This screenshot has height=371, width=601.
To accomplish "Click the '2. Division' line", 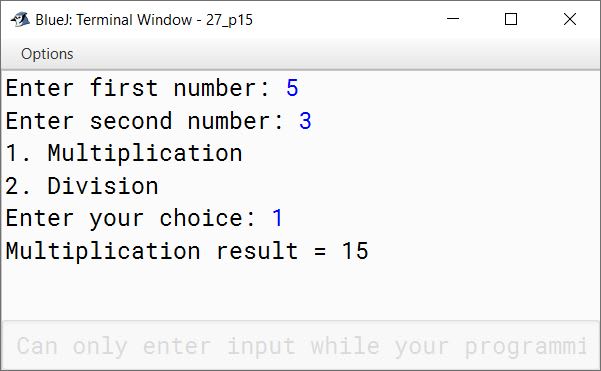I will tap(82, 186).
